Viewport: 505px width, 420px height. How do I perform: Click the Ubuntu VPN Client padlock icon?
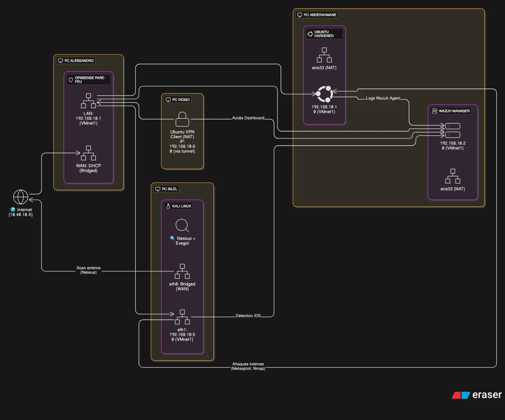[x=182, y=119]
